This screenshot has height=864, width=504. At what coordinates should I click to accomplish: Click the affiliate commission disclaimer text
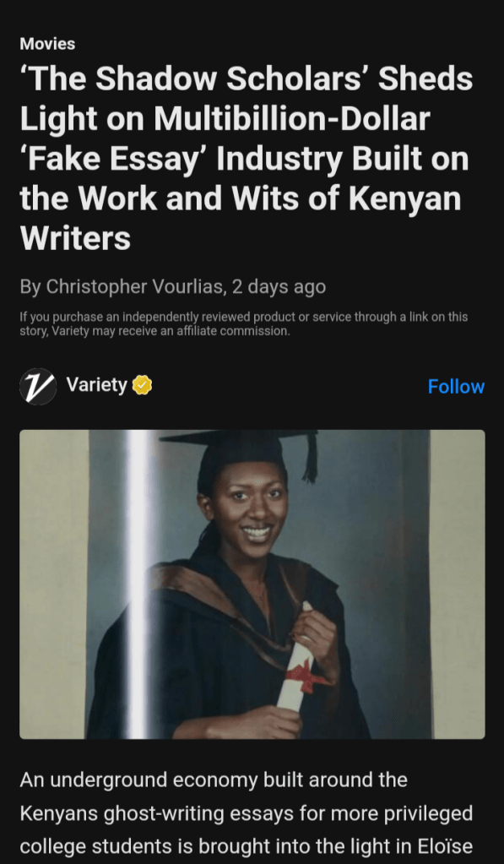(x=243, y=324)
